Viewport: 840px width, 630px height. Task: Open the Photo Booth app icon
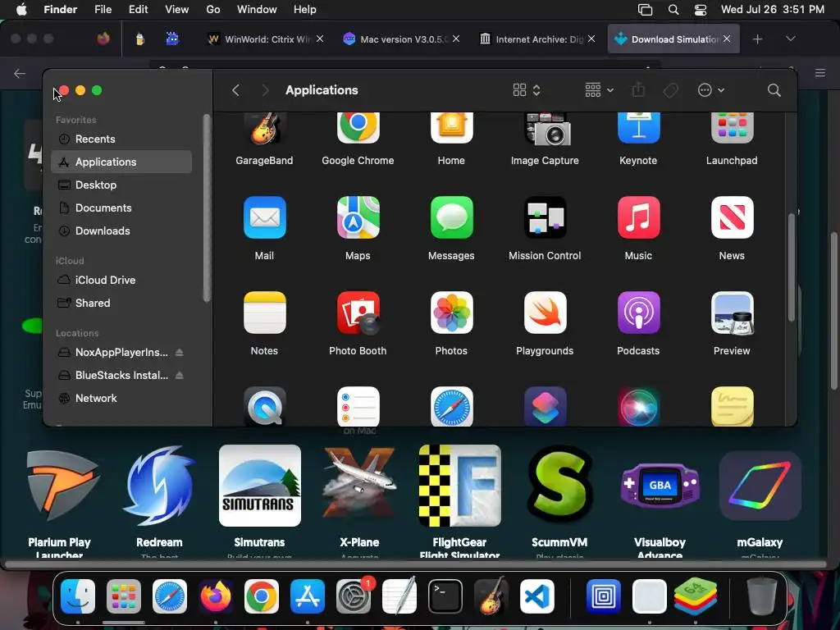(x=358, y=313)
